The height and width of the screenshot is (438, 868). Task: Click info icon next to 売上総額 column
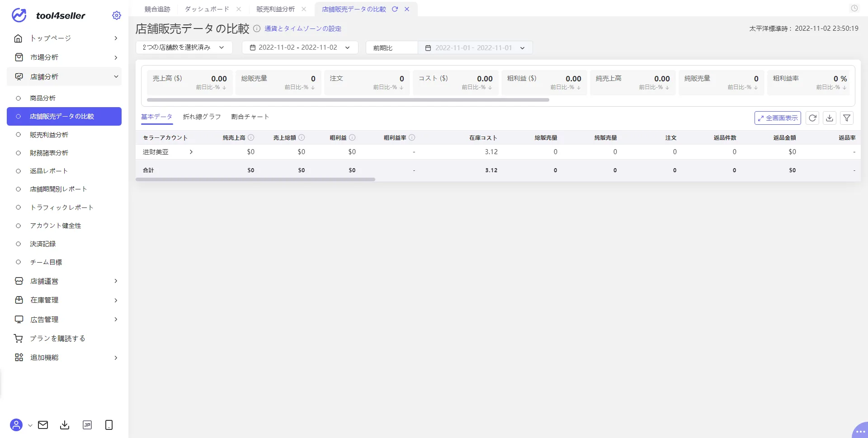[302, 137]
